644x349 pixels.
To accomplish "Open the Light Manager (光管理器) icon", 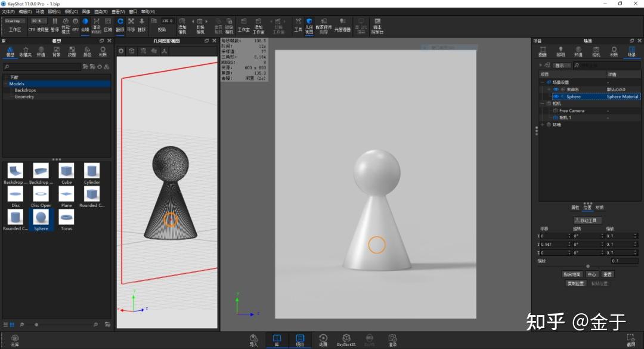I will click(342, 21).
